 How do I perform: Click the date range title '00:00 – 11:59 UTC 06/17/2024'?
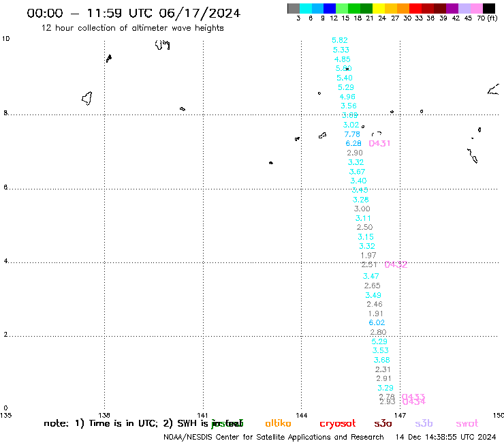[133, 13]
